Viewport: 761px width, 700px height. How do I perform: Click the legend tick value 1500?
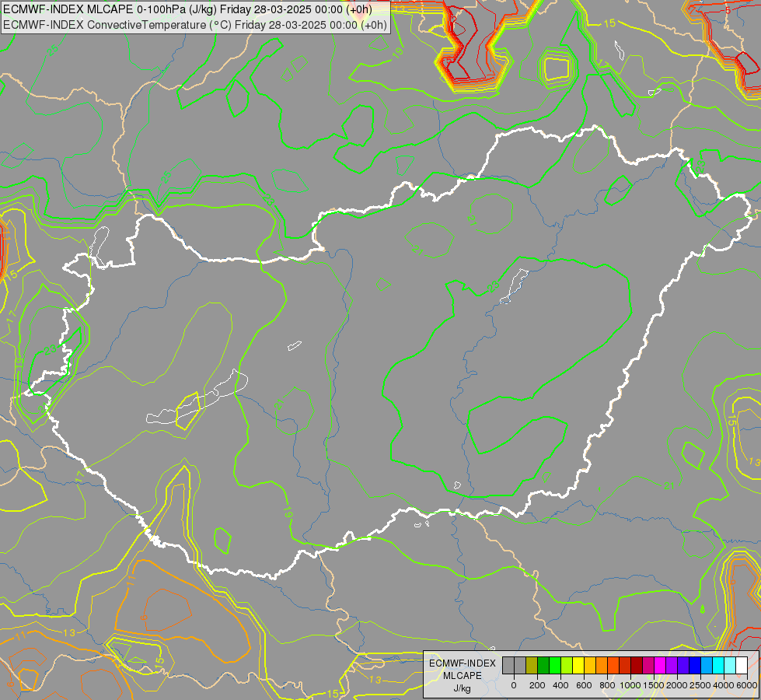654,685
